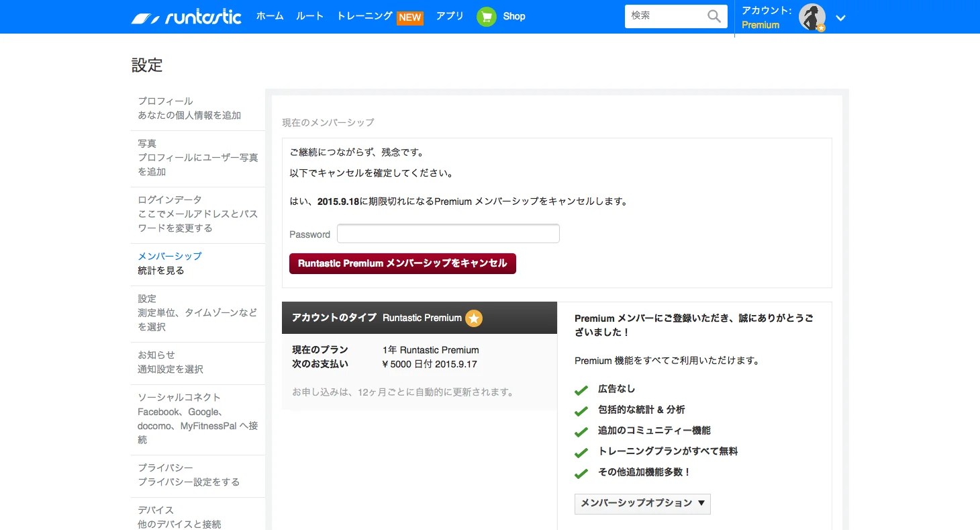Open お知らせ notification settings
This screenshot has height=530, width=980.
click(198, 363)
